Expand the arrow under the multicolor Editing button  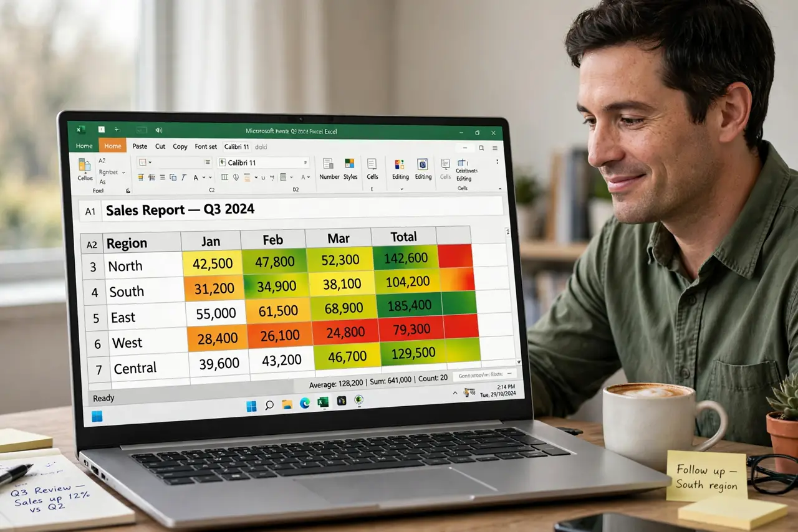click(401, 189)
